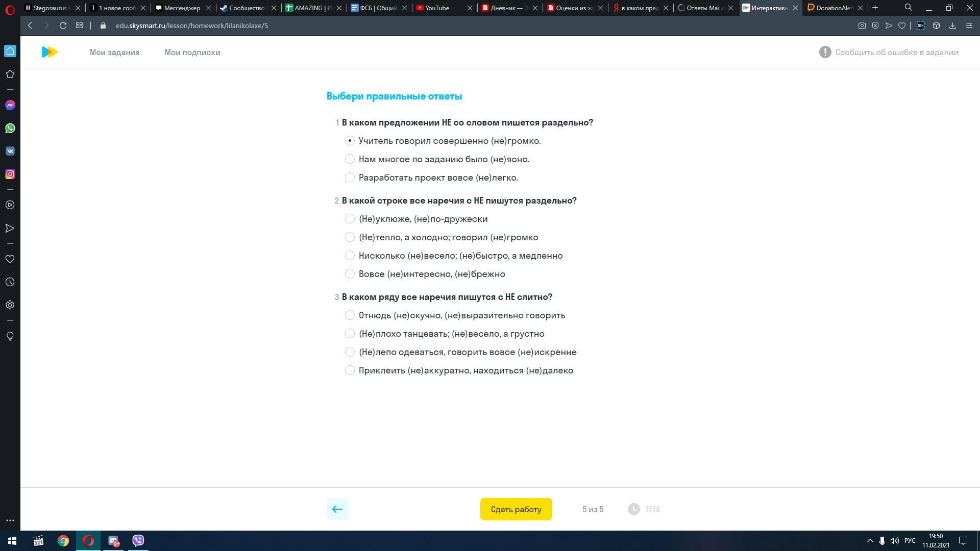Open 'Мои задания' menu item

coord(114,53)
